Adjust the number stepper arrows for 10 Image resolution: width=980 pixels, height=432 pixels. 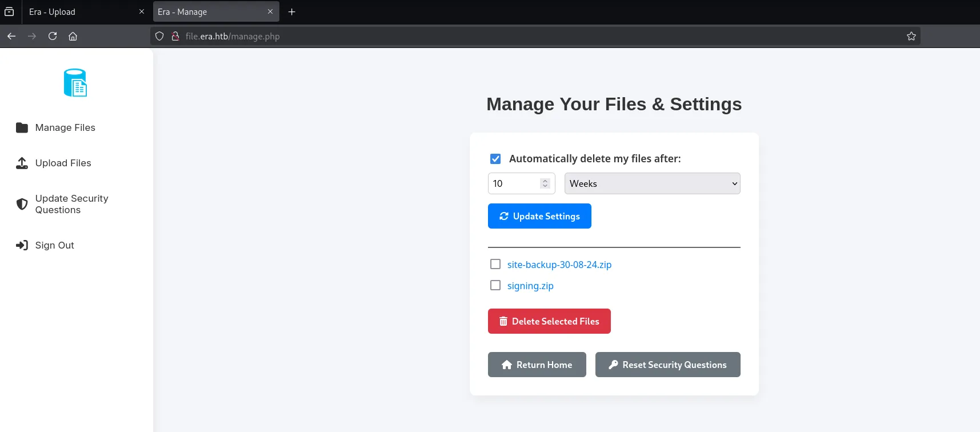[545, 183]
